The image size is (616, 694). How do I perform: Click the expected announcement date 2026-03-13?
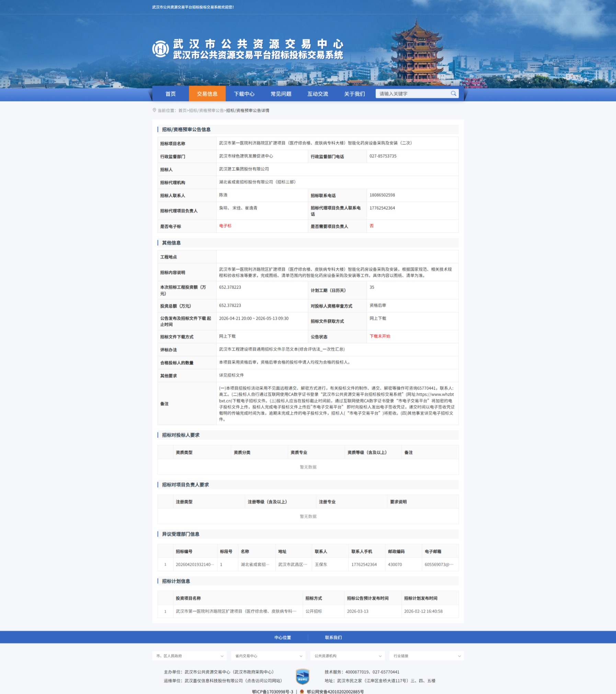(x=357, y=611)
